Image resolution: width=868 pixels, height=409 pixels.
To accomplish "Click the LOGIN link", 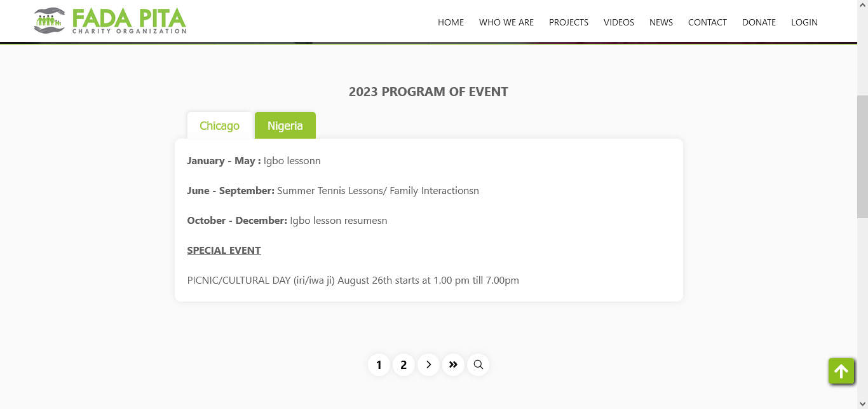I will pos(804,22).
